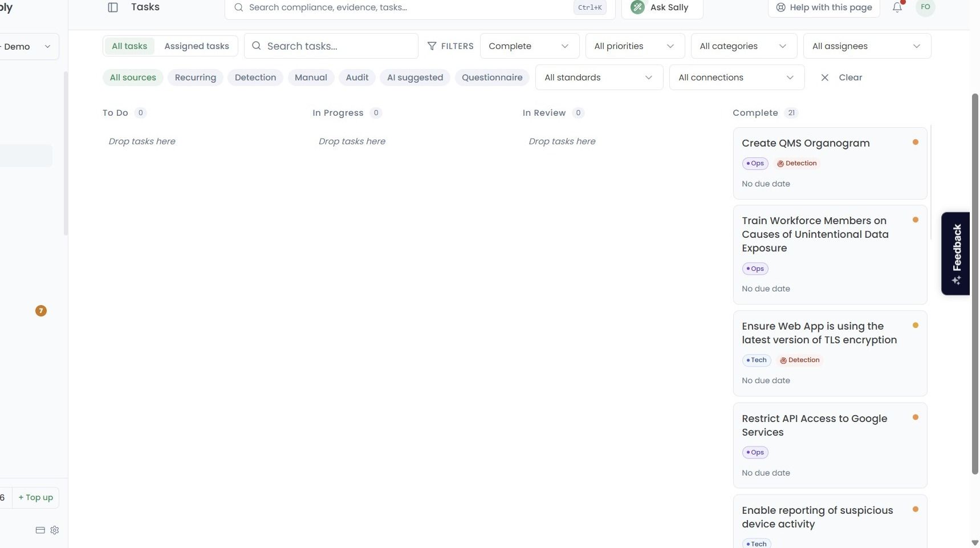Toggle the Questionnaire source chip
Image resolution: width=980 pixels, height=548 pixels.
[492, 78]
